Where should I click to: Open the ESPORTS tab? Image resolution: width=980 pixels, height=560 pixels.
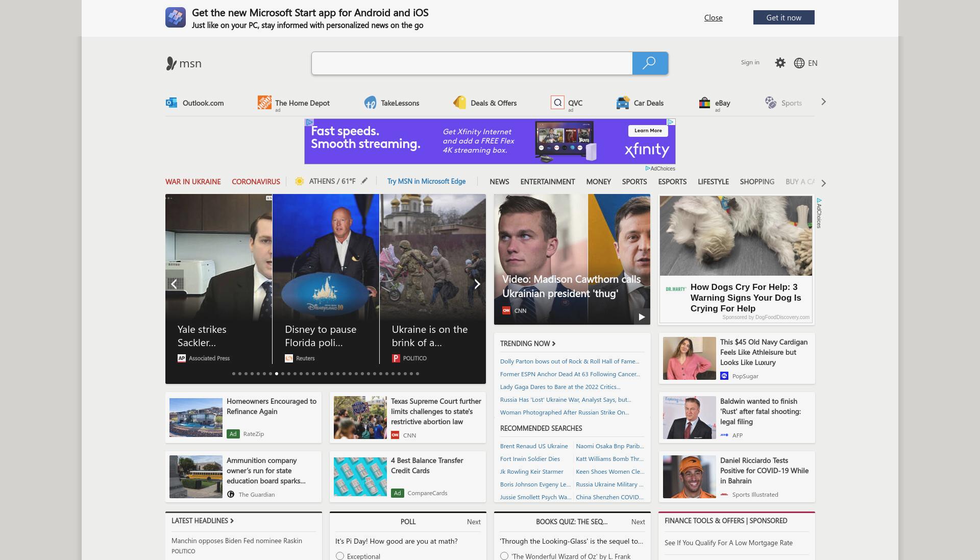coord(672,182)
